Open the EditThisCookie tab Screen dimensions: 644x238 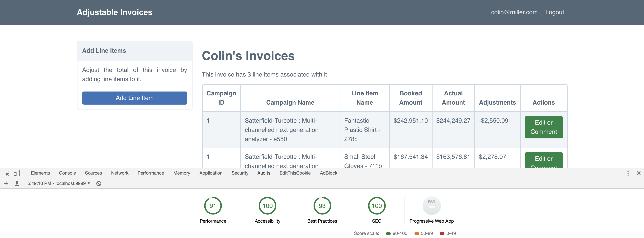point(295,173)
